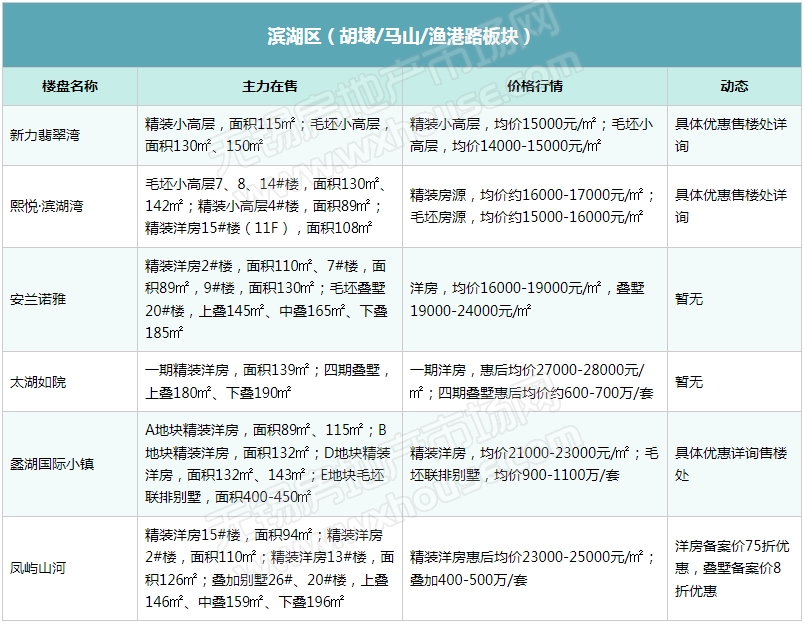Open the 熙悦·滨湖湾 property name
This screenshot has width=806, height=624.
tap(46, 206)
